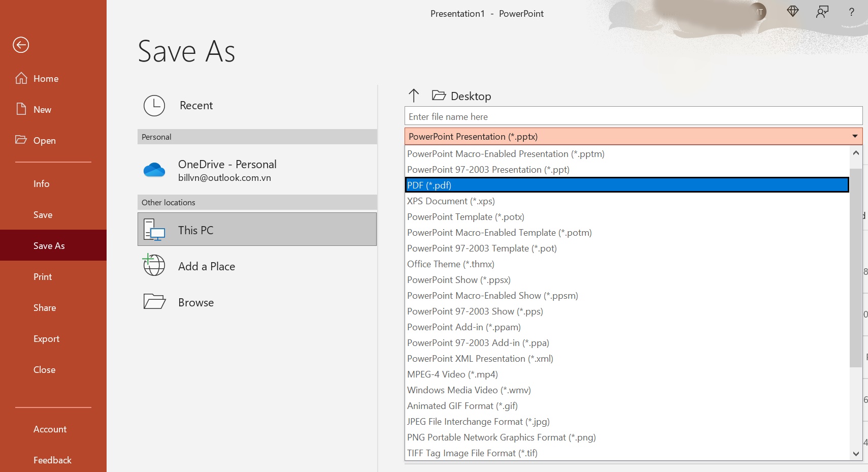The image size is (868, 472).
Task: Select PowerPoint Template (*.potx)
Action: pos(627,217)
